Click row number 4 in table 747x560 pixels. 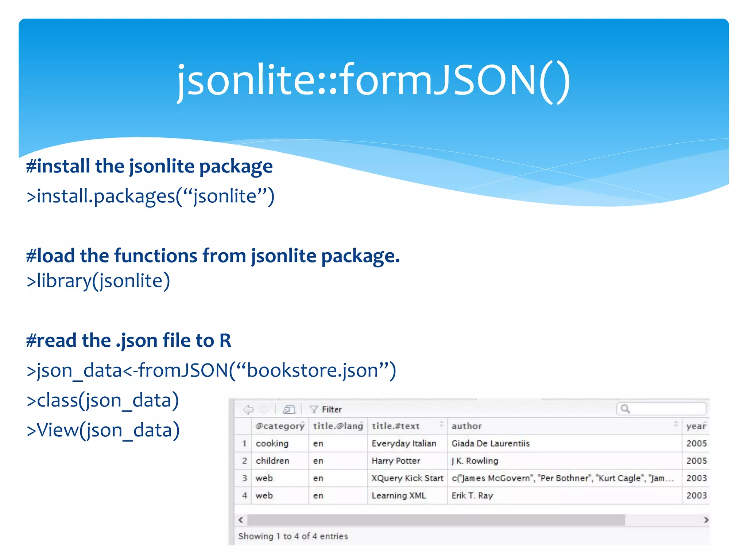click(x=244, y=495)
